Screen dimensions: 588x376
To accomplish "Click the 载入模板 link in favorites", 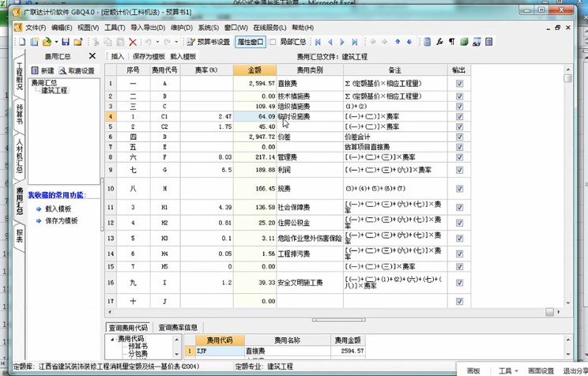I will 58,209.
